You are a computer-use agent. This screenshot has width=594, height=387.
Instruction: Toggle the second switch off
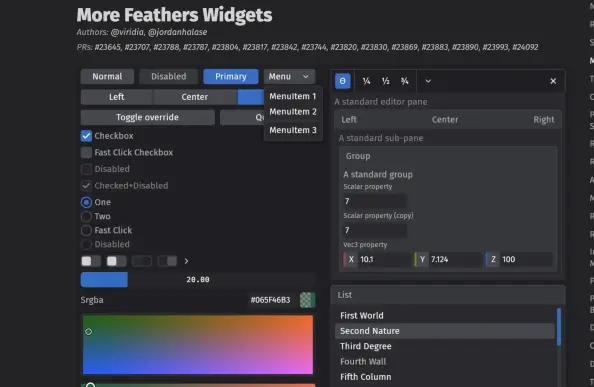click(116, 261)
